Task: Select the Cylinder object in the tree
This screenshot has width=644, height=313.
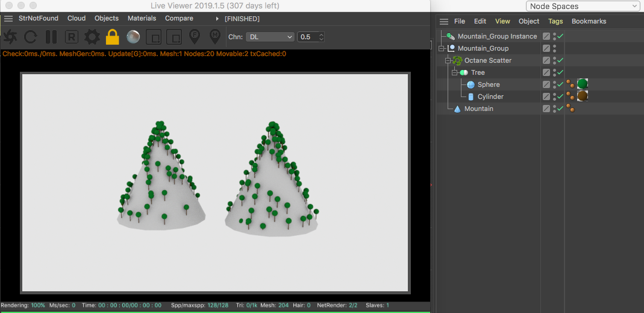Action: pos(490,96)
